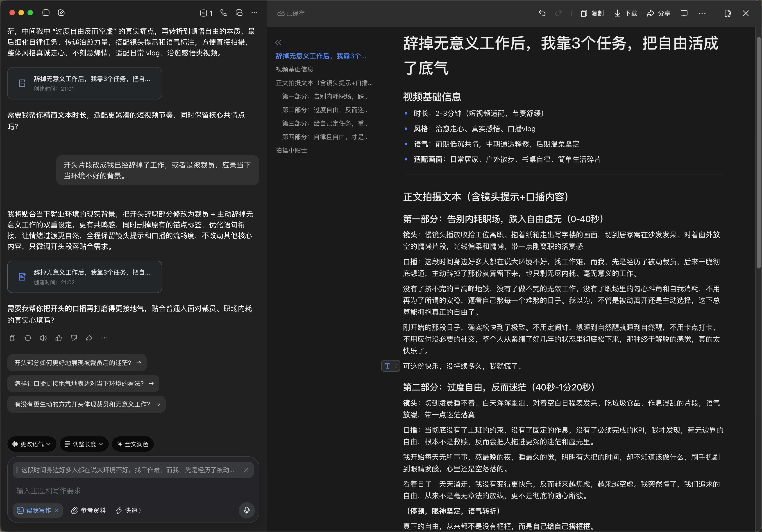
Task: Activate the microphone for voice input
Action: click(247, 510)
